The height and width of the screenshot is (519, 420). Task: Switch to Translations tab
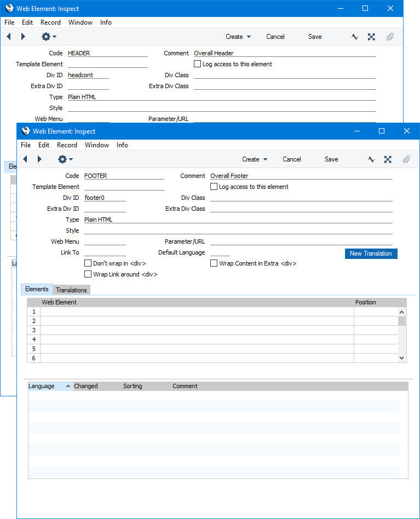71,290
